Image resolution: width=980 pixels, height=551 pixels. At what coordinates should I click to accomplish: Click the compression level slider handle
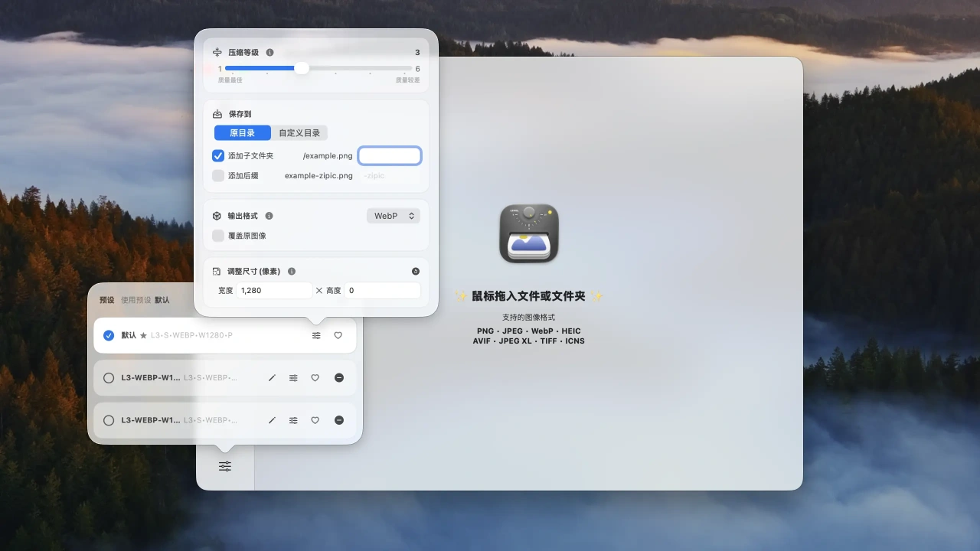pos(302,68)
